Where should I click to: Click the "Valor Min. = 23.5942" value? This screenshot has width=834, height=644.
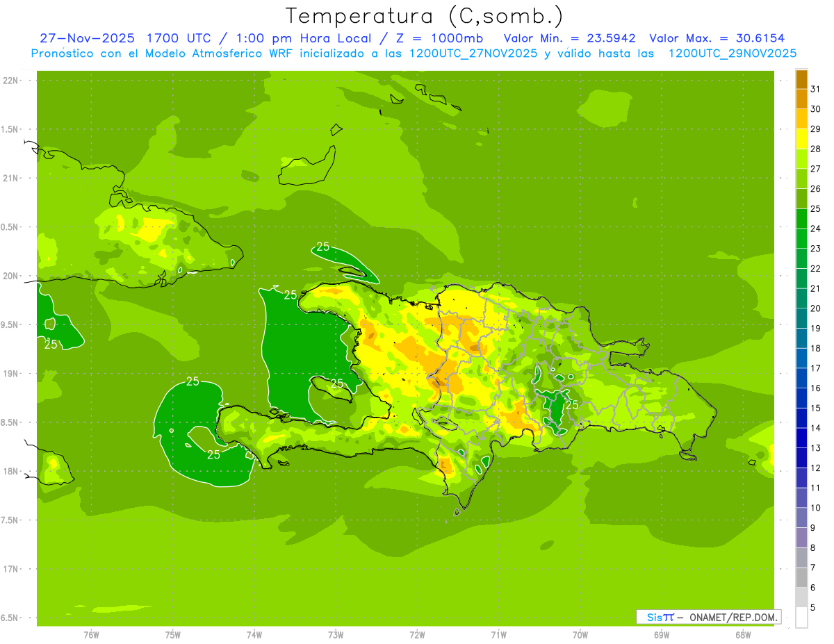[x=570, y=38]
